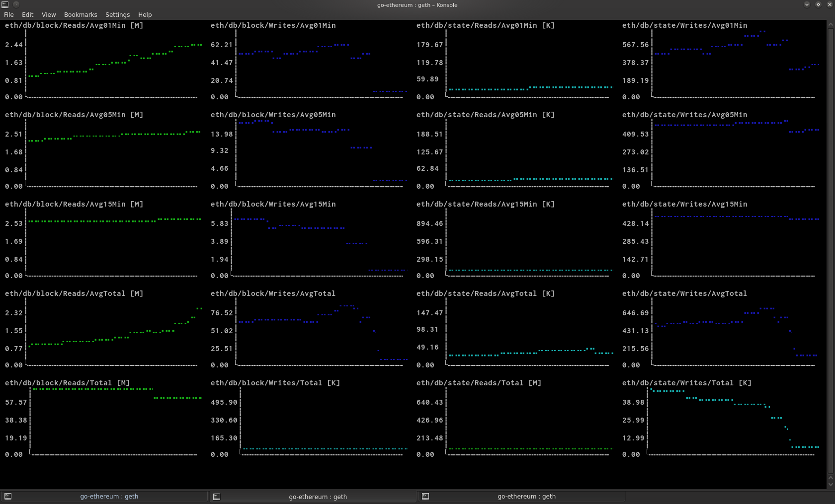Image resolution: width=835 pixels, height=504 pixels.
Task: Click the eth/db/block/Writes/Avg15Min title
Action: pos(273,204)
